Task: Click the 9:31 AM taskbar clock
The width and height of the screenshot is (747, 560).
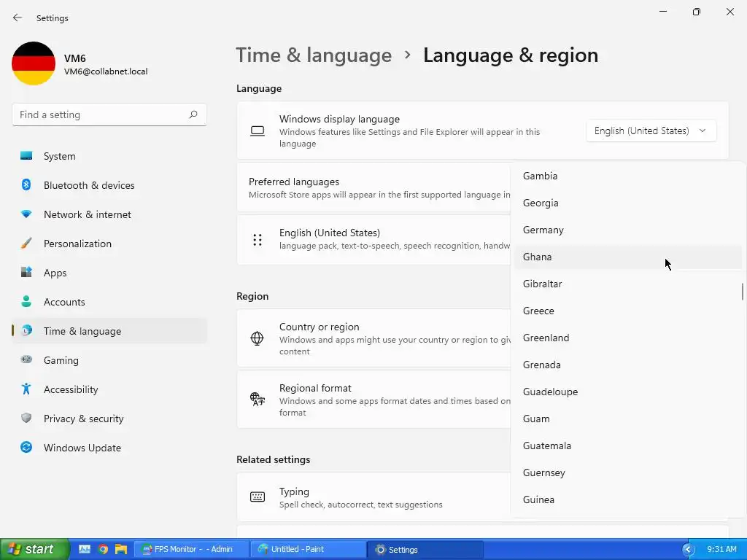Action: pyautogui.click(x=721, y=549)
